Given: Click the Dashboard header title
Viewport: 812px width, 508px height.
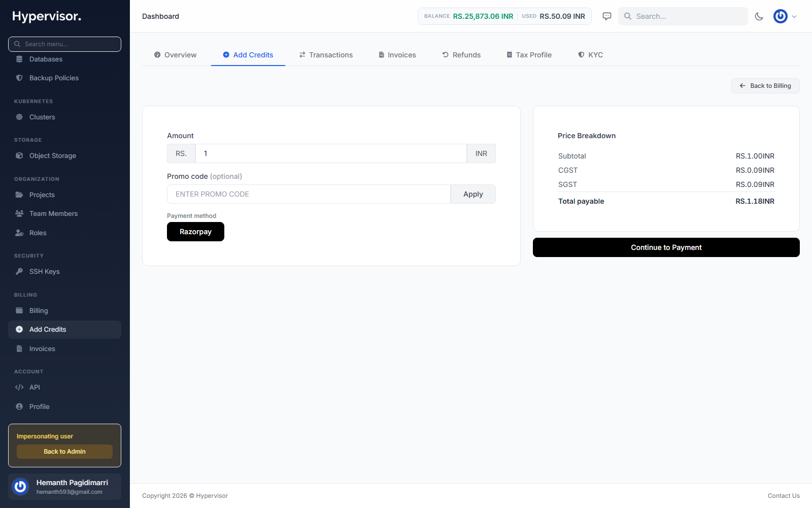Looking at the screenshot, I should (x=160, y=16).
